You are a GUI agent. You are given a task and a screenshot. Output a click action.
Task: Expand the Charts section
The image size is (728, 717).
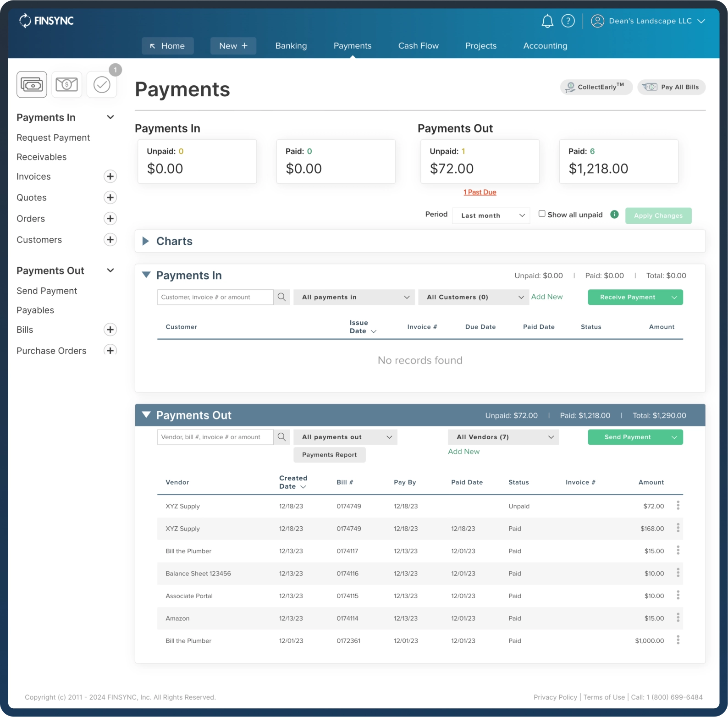146,241
